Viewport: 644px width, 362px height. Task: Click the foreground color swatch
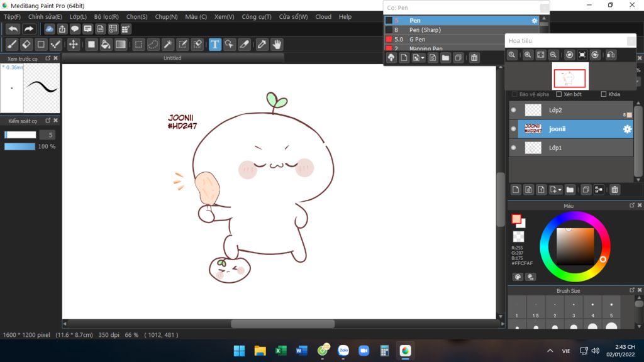pyautogui.click(x=516, y=219)
